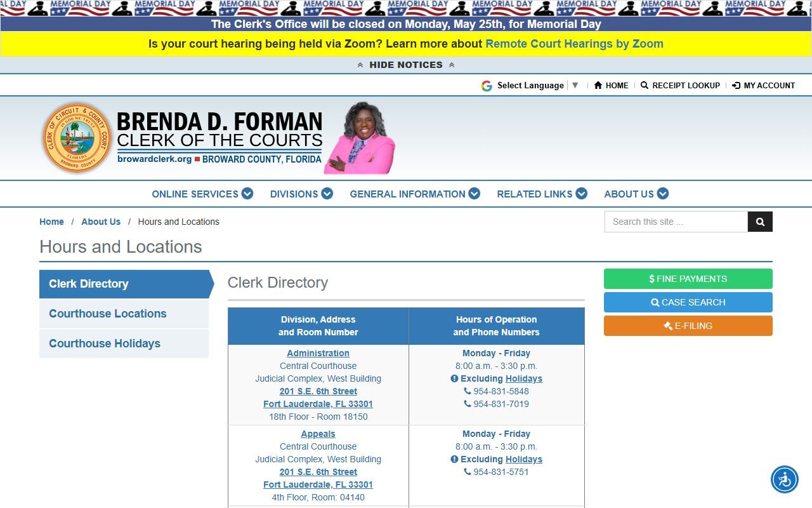Open Receipt Lookup
Viewport: 812px width, 508px height.
(x=680, y=85)
